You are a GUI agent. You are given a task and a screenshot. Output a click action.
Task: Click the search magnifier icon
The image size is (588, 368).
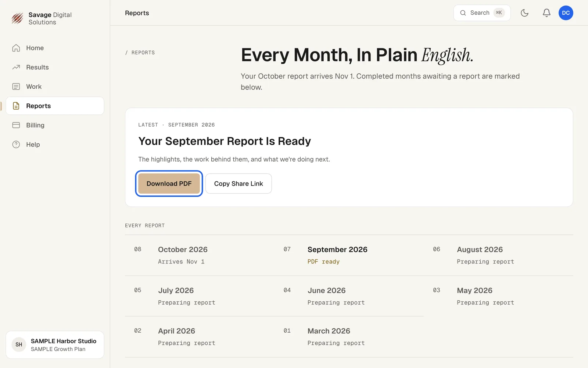pyautogui.click(x=463, y=13)
